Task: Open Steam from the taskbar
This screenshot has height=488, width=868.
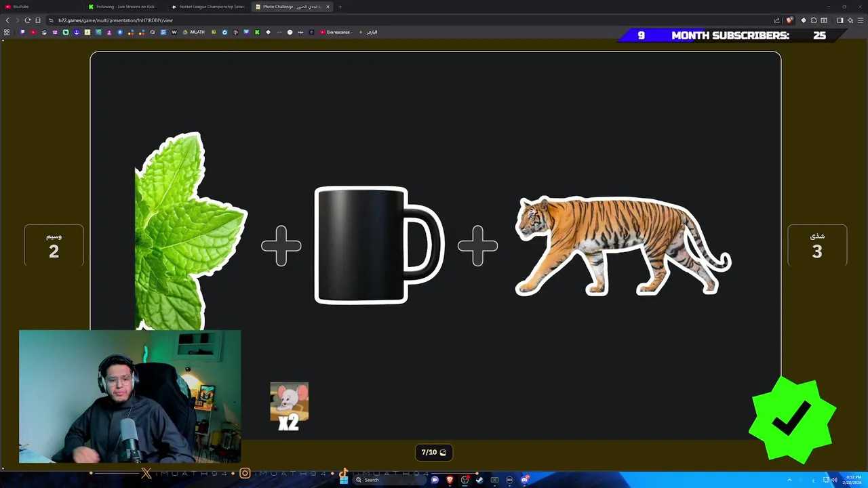Action: 479,480
